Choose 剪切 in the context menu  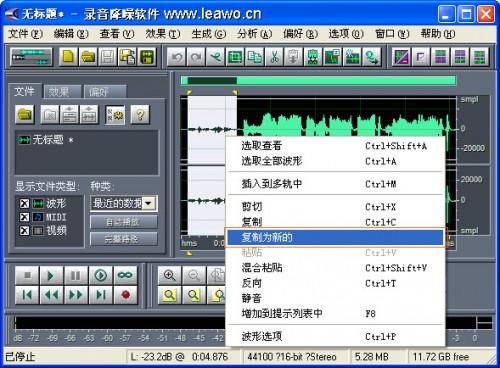click(335, 207)
